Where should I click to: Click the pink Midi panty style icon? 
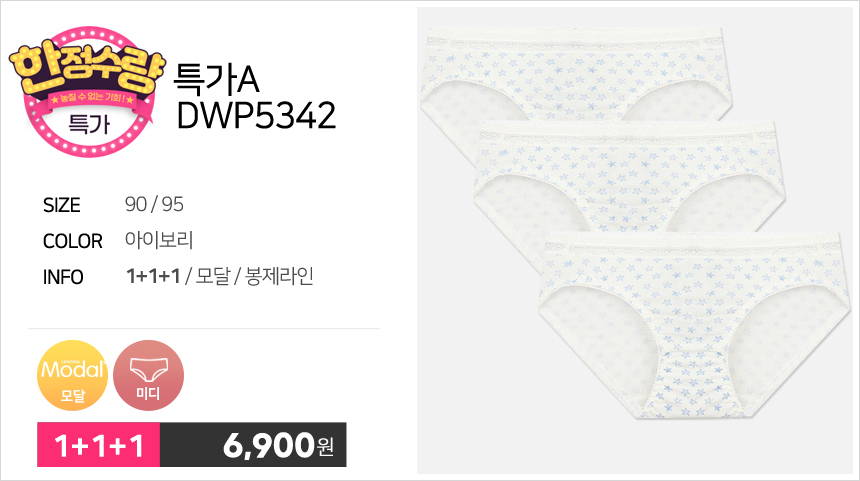coord(148,375)
